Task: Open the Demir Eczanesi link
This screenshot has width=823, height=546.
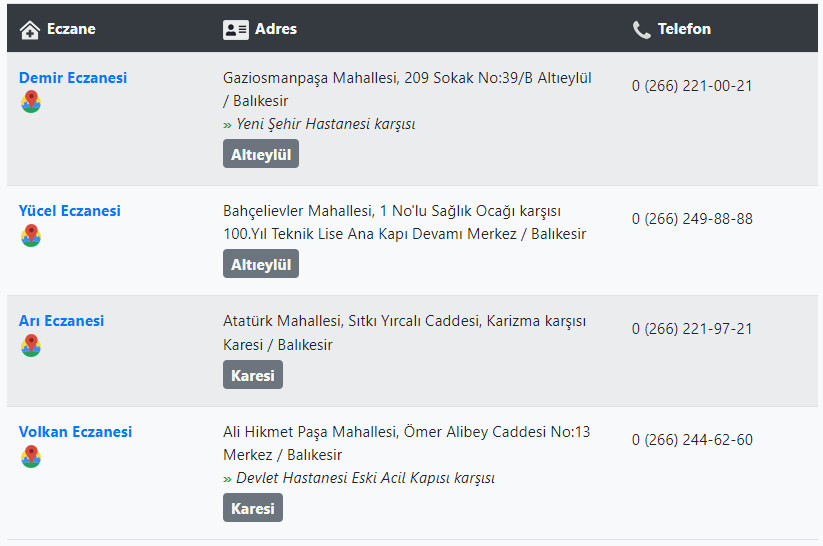Action: (73, 78)
